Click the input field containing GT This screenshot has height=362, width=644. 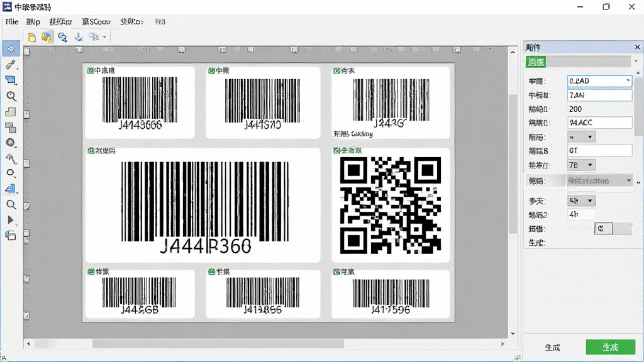point(599,151)
